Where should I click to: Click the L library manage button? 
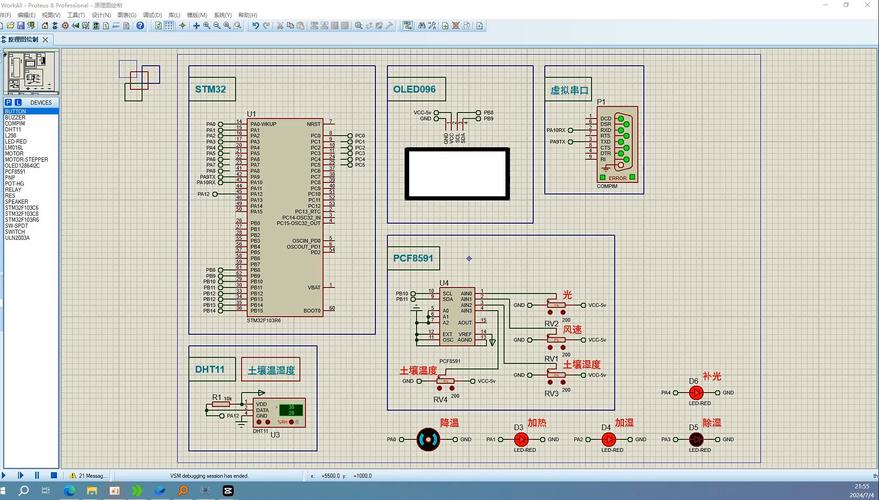click(x=18, y=103)
